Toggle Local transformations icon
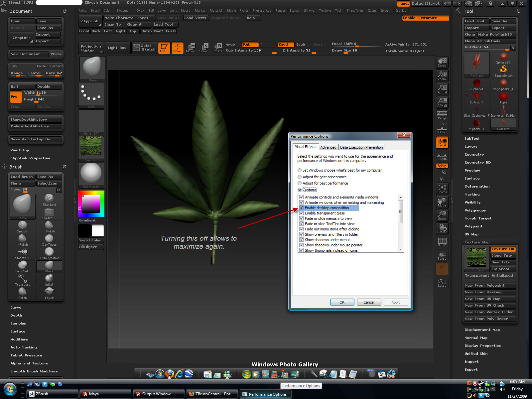Screen dimensions: 532x399 (442, 142)
